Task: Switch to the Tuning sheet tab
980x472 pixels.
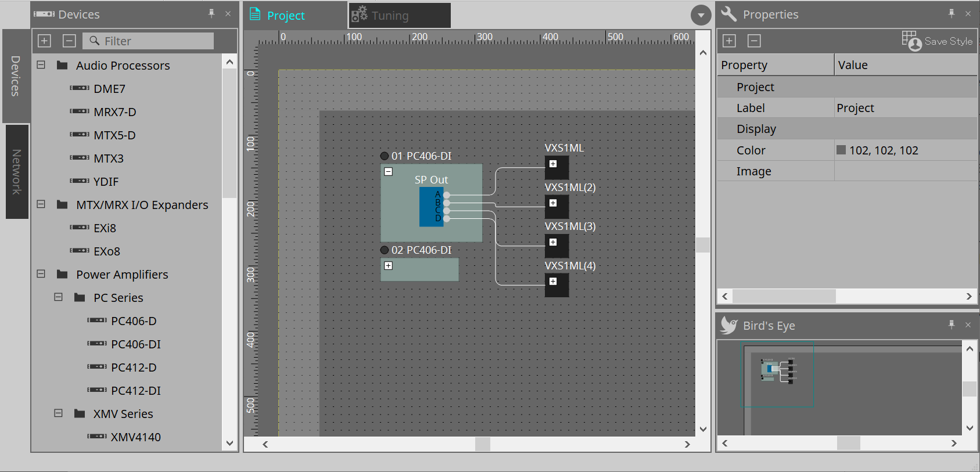Action: pyautogui.click(x=400, y=15)
